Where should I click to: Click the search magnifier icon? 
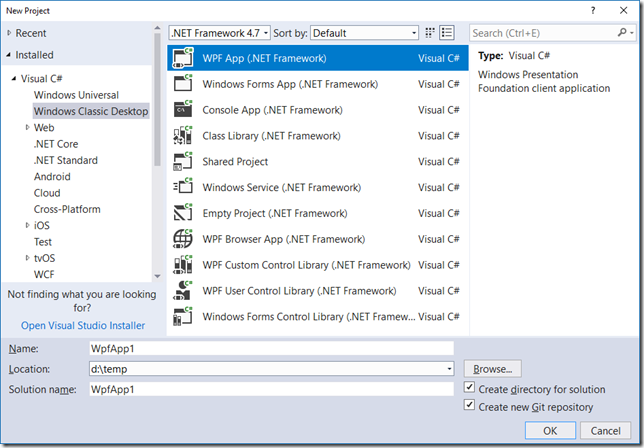point(622,32)
